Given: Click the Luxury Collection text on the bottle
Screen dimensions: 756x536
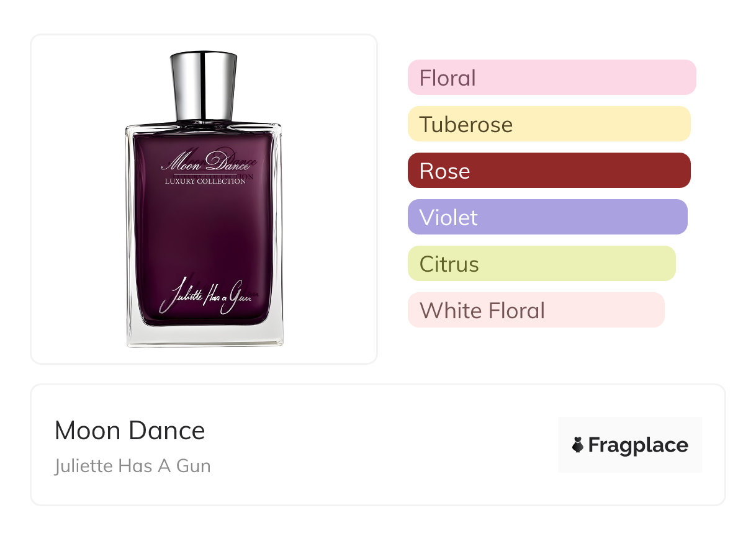Looking at the screenshot, I should click(205, 181).
